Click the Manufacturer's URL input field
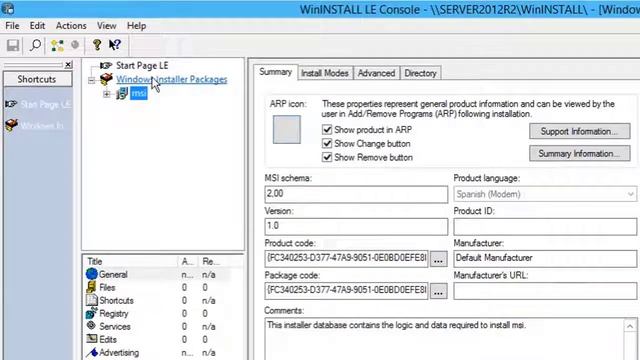This screenshot has width=640, height=360. (x=545, y=291)
